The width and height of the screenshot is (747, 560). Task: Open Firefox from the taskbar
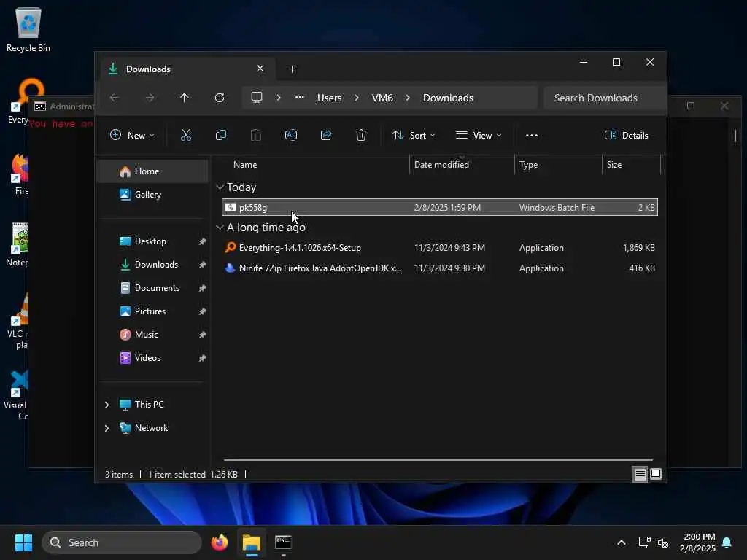click(x=219, y=542)
